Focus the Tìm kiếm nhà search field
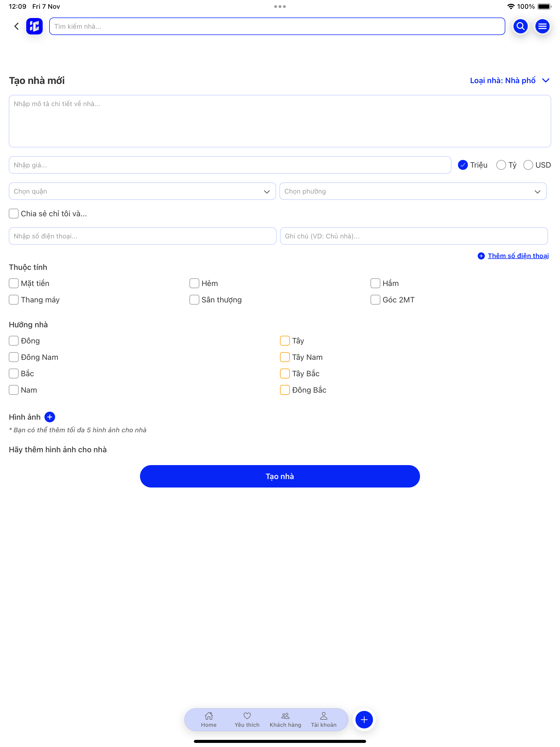The width and height of the screenshot is (560, 747). (x=277, y=26)
